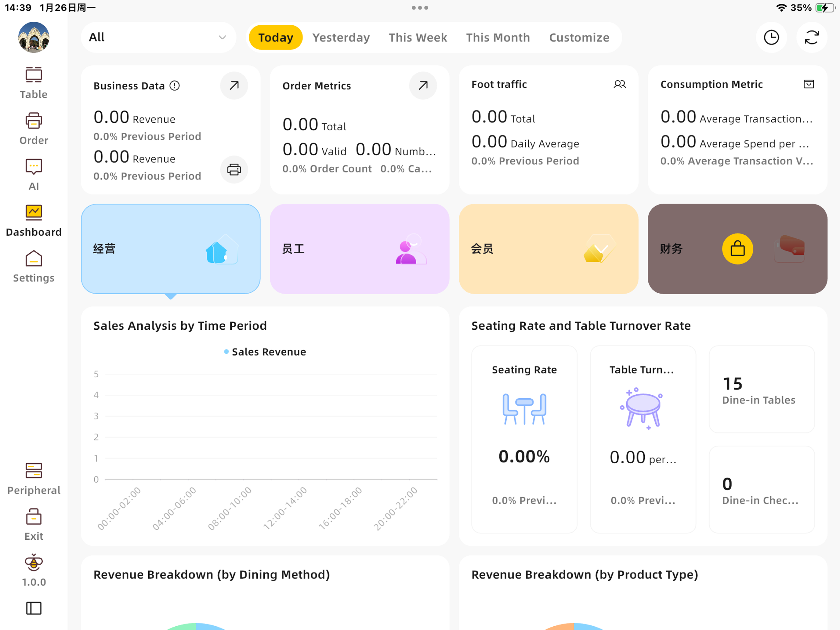Open Settings from the sidebar
Image resolution: width=840 pixels, height=630 pixels.
click(34, 266)
